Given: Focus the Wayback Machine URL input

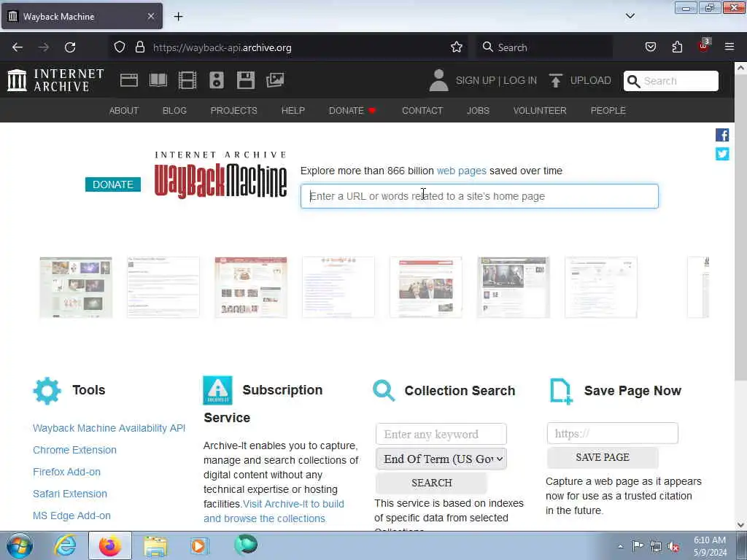Looking at the screenshot, I should point(479,196).
